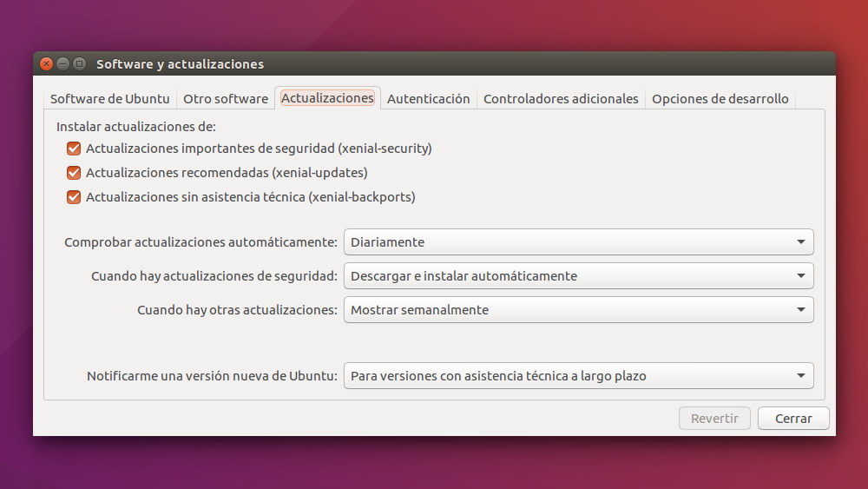Open the Mostrar semanalmente dropdown

(x=578, y=309)
